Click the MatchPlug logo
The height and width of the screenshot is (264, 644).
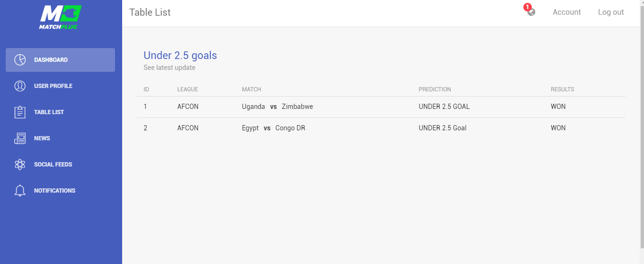pos(60,18)
